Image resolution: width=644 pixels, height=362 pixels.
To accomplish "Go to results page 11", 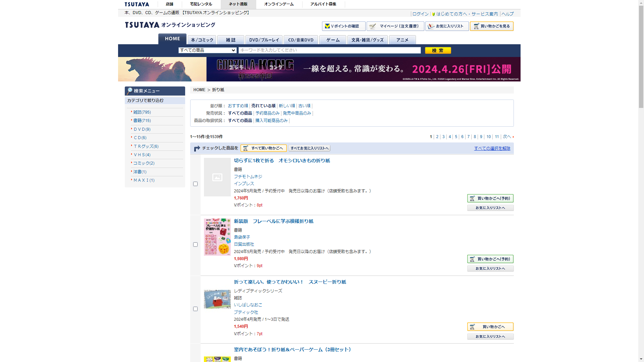I will point(497,137).
